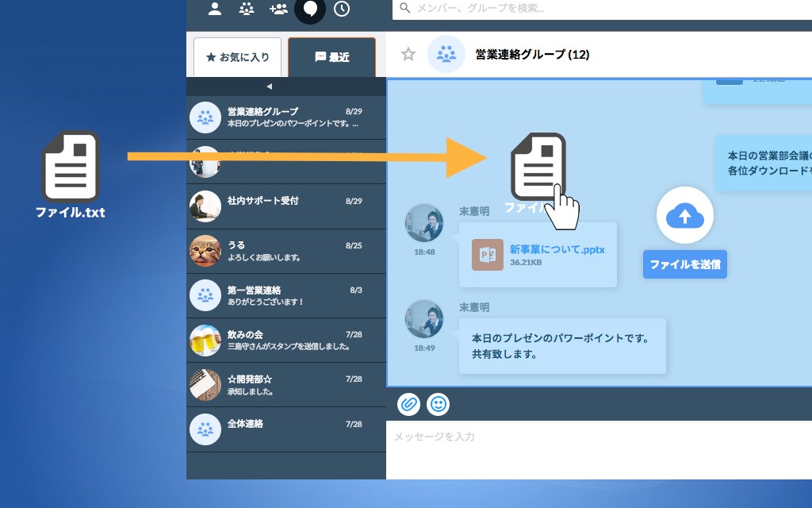Click the cloud upload icon

(x=685, y=215)
